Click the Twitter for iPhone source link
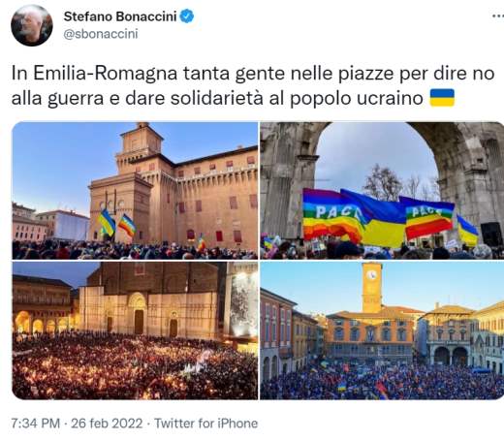Screen dimensions: 504x440 click(205, 424)
